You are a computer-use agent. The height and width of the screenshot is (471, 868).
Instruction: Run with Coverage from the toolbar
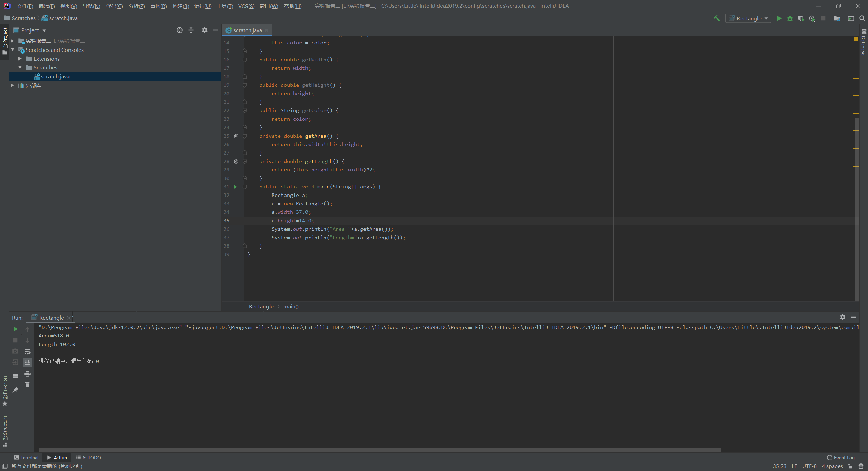tap(801, 18)
